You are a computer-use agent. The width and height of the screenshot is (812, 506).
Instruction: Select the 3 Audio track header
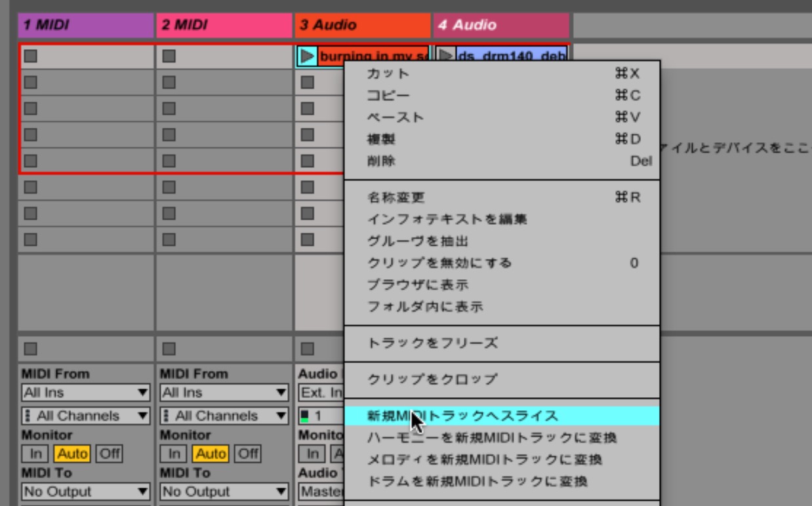click(363, 26)
